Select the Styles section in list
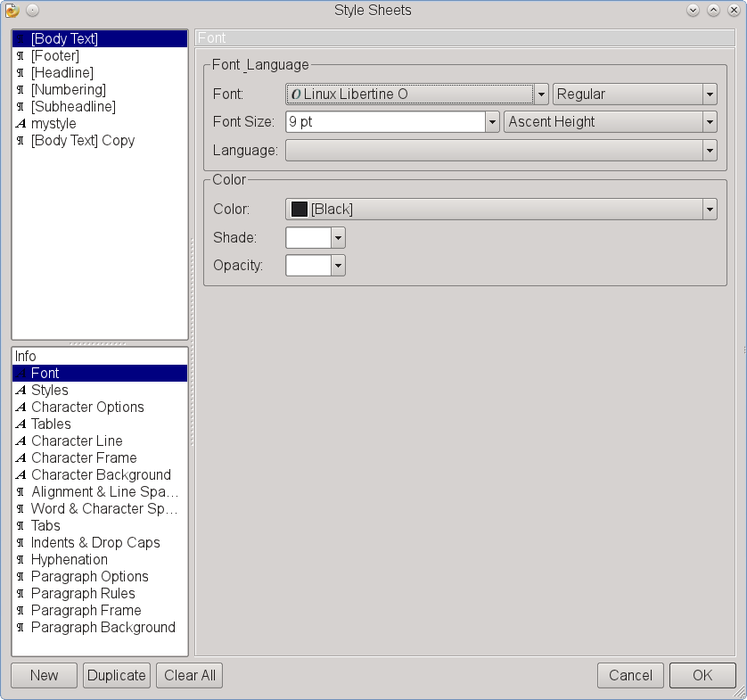747x700 pixels. [49, 391]
